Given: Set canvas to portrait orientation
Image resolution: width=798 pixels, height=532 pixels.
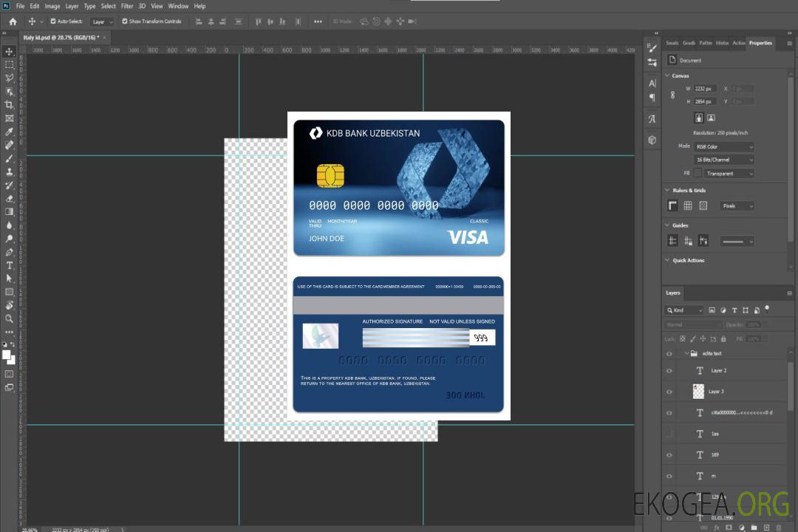Looking at the screenshot, I should [x=699, y=117].
